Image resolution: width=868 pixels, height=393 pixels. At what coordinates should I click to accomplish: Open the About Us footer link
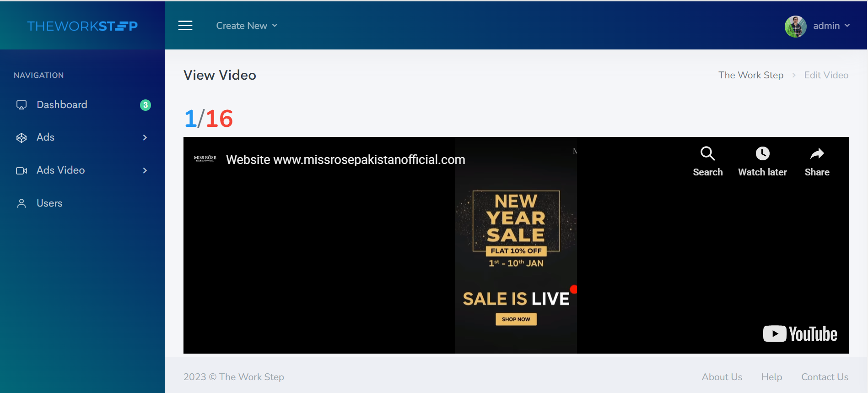[722, 377]
